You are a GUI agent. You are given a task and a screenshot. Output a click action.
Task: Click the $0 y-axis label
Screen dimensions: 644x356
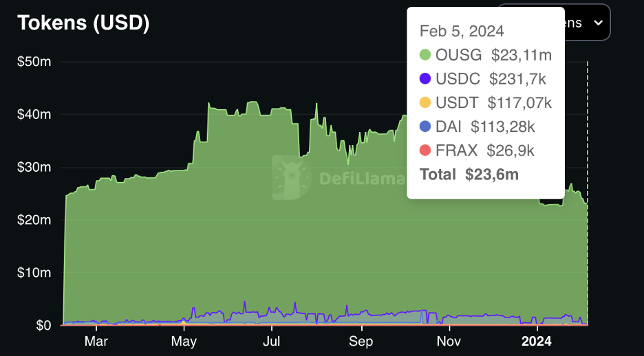43,325
